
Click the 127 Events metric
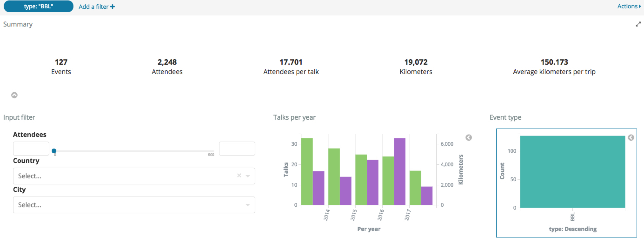point(61,67)
